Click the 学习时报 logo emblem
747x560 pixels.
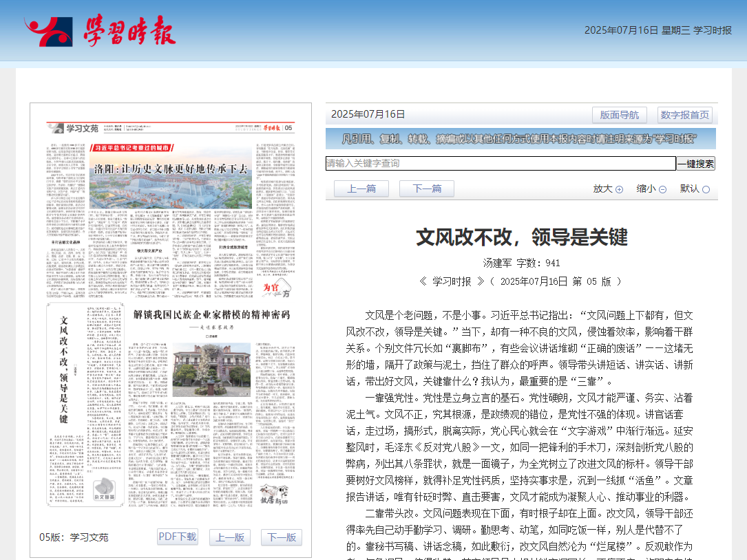49,32
